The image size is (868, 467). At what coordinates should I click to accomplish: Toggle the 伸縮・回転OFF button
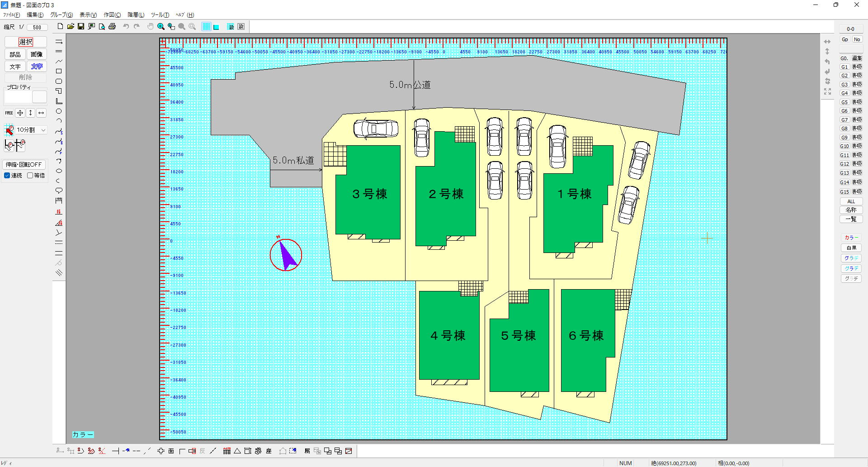pos(24,165)
